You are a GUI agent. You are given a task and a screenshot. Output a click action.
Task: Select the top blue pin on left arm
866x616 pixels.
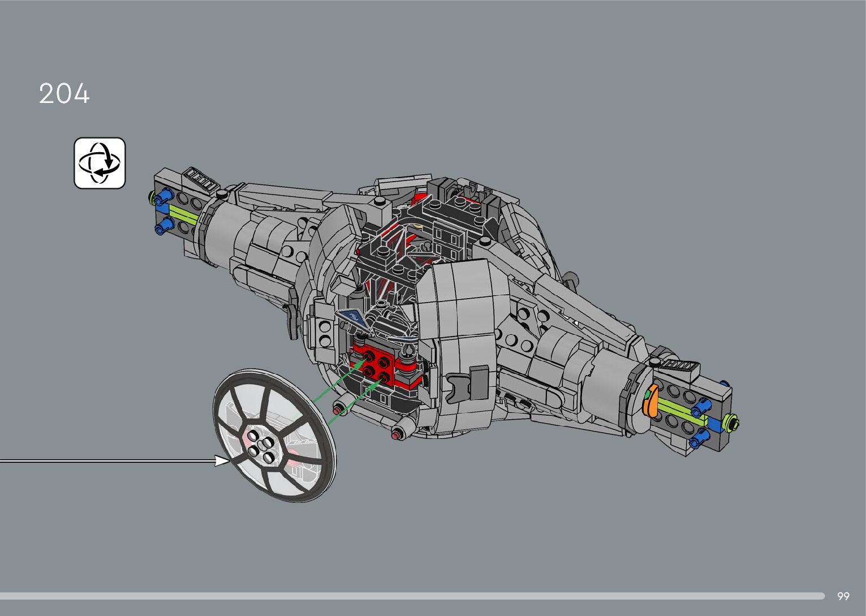point(165,197)
